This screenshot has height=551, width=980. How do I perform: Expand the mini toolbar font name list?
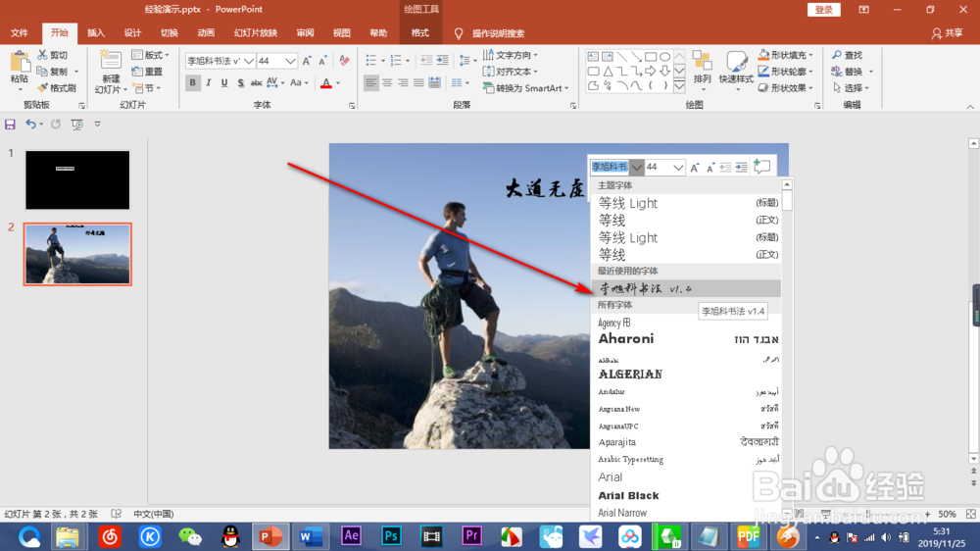point(636,167)
